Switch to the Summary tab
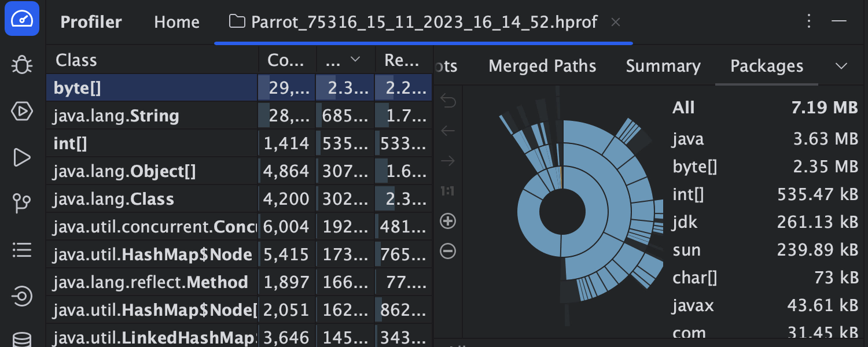This screenshot has height=347, width=868. click(663, 67)
